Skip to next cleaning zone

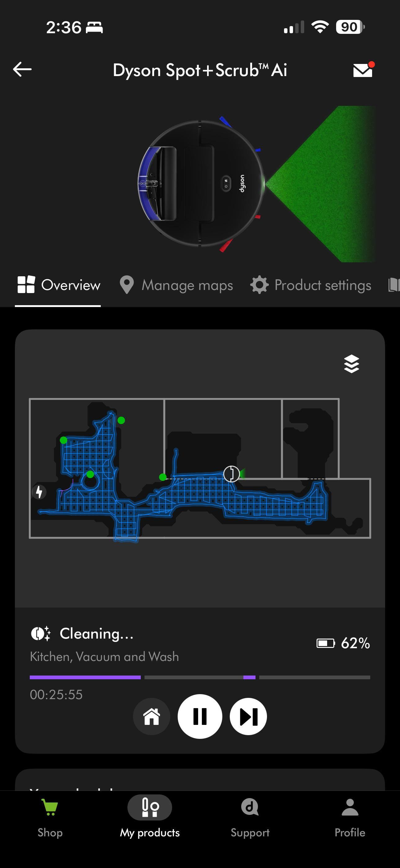click(248, 717)
